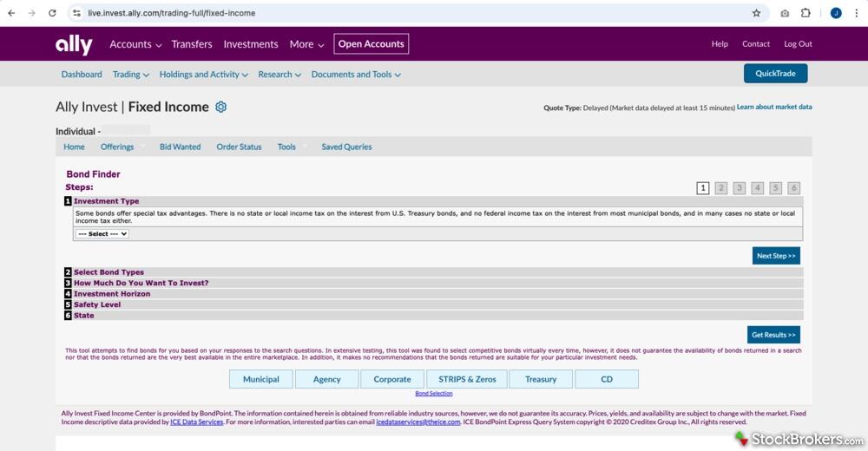The image size is (868, 451).
Task: Expand the Accounts menu
Action: (135, 44)
